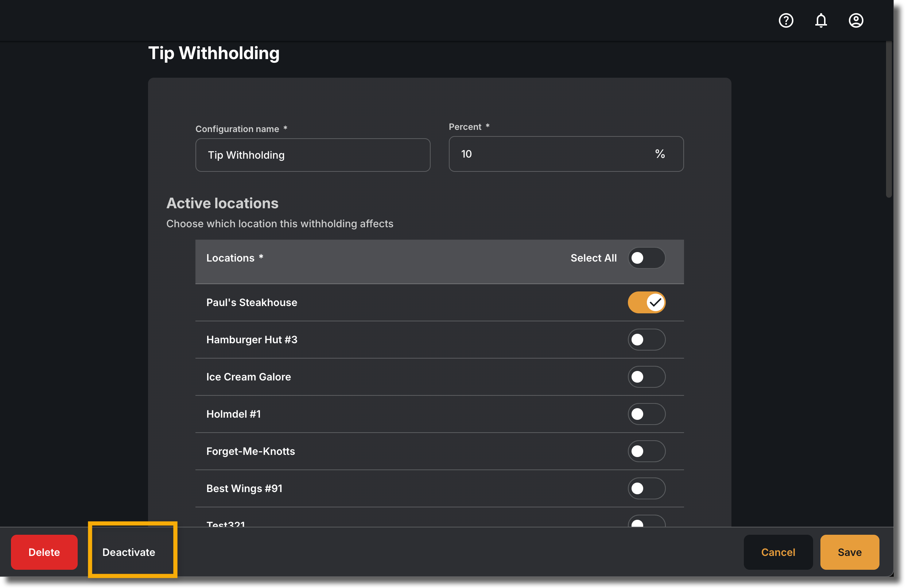Click the Locations header label
This screenshot has height=588, width=905.
[230, 258]
